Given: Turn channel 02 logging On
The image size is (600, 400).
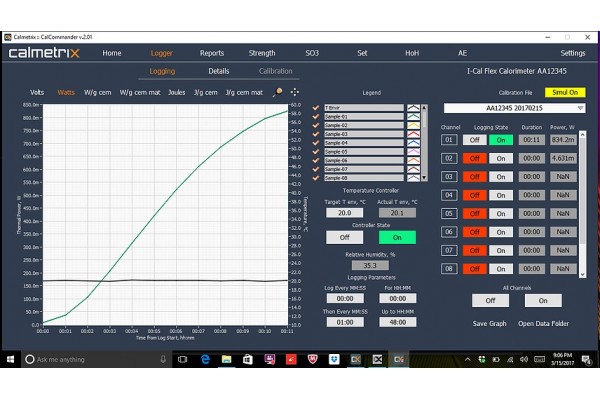Looking at the screenshot, I should point(501,158).
